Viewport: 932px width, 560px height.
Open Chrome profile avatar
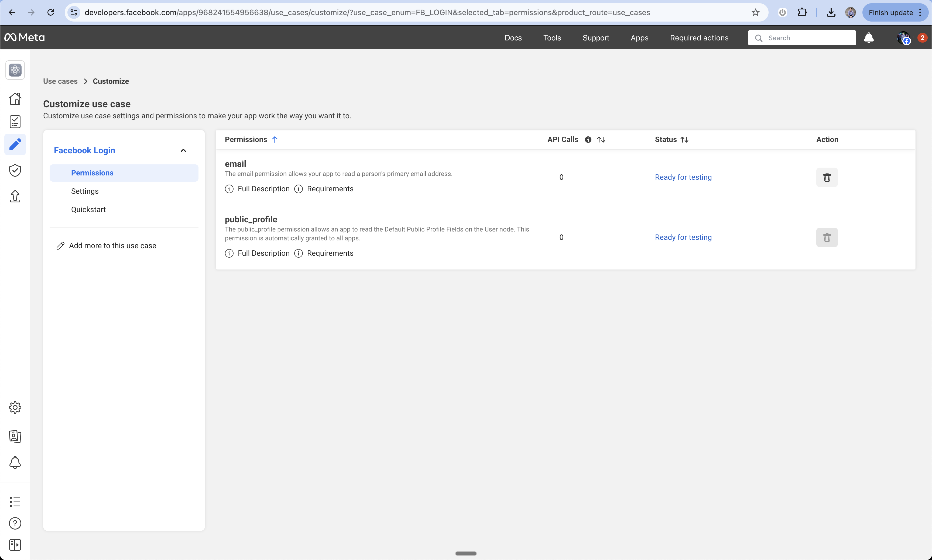[851, 12]
